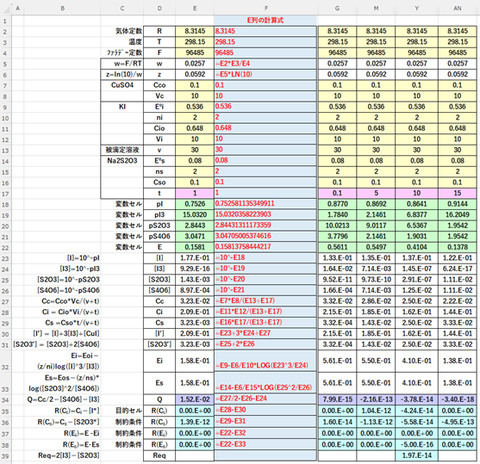The image size is (480, 464).
Task: Click the pink t value 15 in column AN
Action: click(457, 193)
